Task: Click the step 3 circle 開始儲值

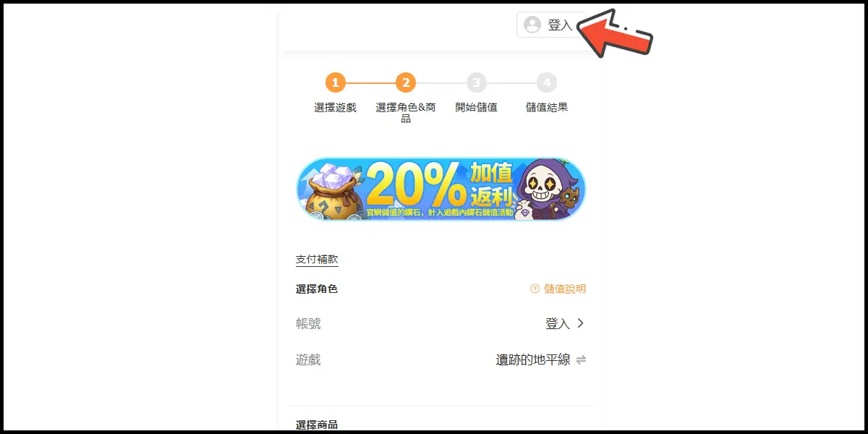Action: 476,82
